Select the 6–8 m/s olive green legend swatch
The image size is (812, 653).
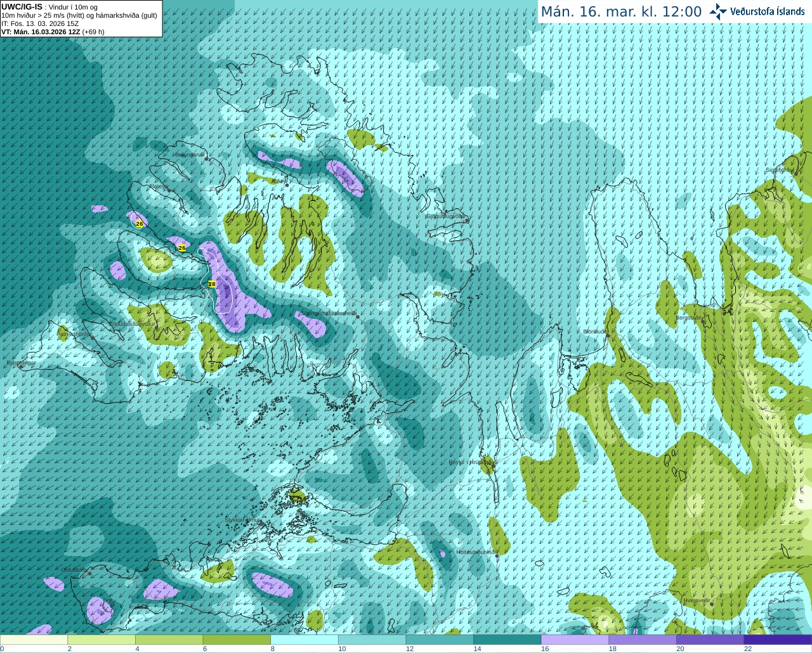(x=237, y=640)
